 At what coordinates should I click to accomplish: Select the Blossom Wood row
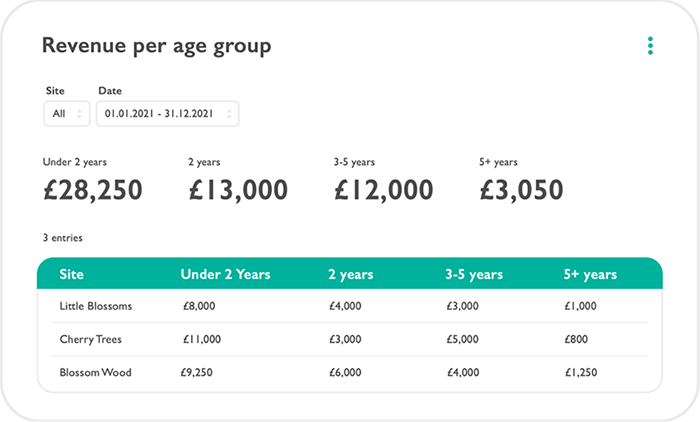coord(350,372)
